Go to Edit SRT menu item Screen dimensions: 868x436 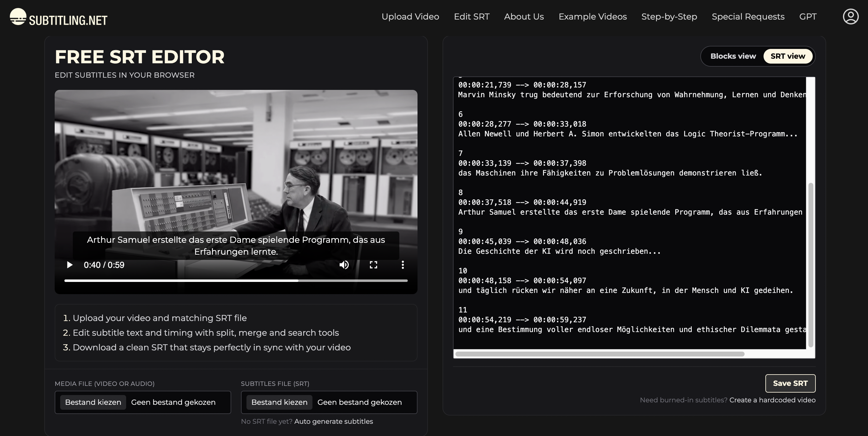471,17
